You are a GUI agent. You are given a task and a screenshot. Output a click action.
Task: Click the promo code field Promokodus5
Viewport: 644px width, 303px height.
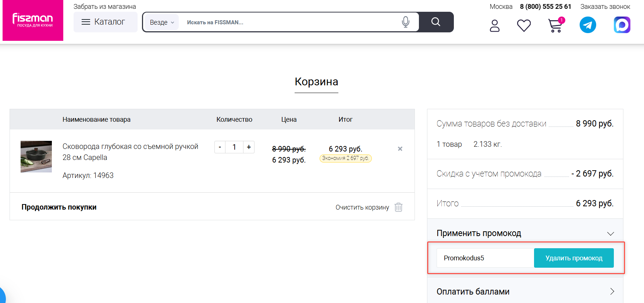tap(485, 258)
